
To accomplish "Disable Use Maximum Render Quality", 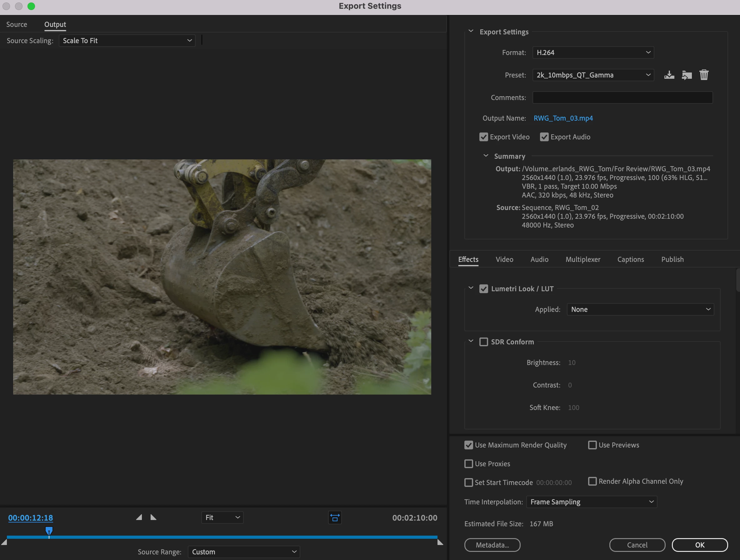I will click(469, 445).
